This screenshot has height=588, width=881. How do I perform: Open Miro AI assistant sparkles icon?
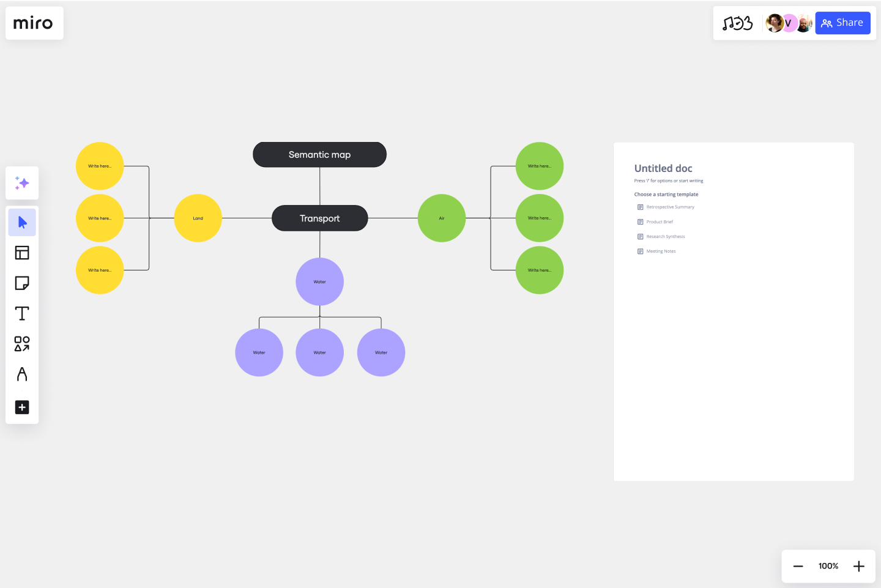[x=22, y=183]
